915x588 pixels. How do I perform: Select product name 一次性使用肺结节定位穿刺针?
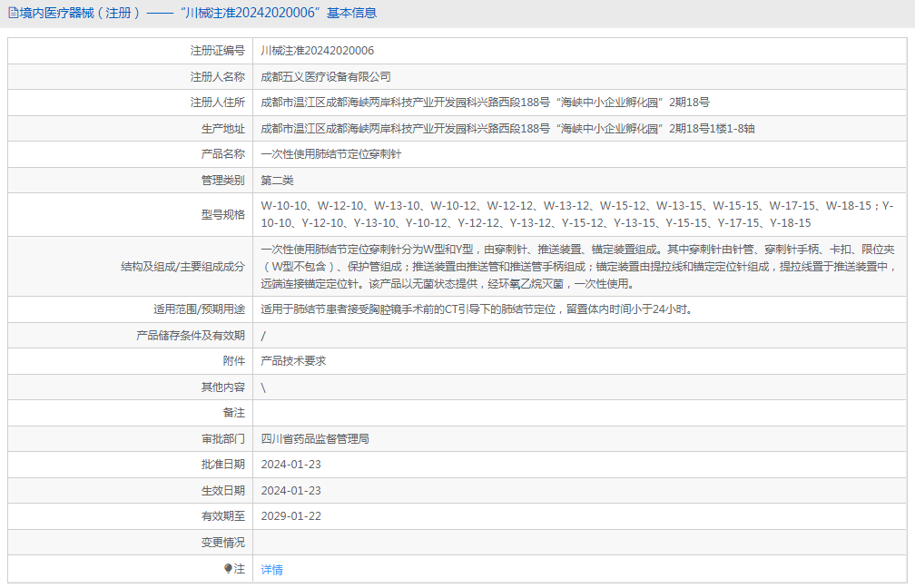coord(330,154)
